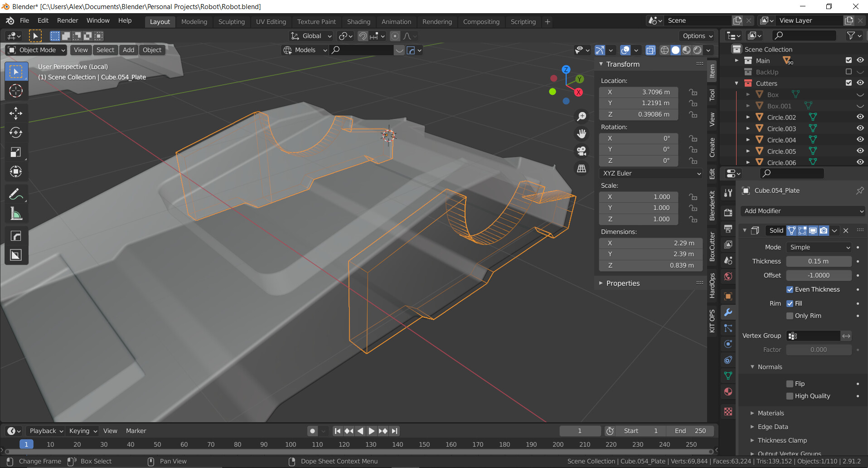Image resolution: width=868 pixels, height=468 pixels.
Task: Adjust the Solidify Offset slider
Action: click(819, 275)
